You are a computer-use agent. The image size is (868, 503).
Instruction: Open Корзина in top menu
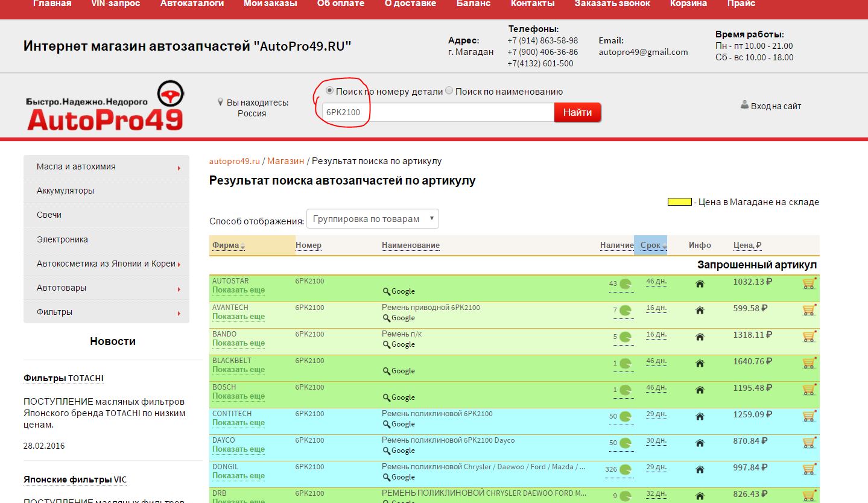(688, 4)
